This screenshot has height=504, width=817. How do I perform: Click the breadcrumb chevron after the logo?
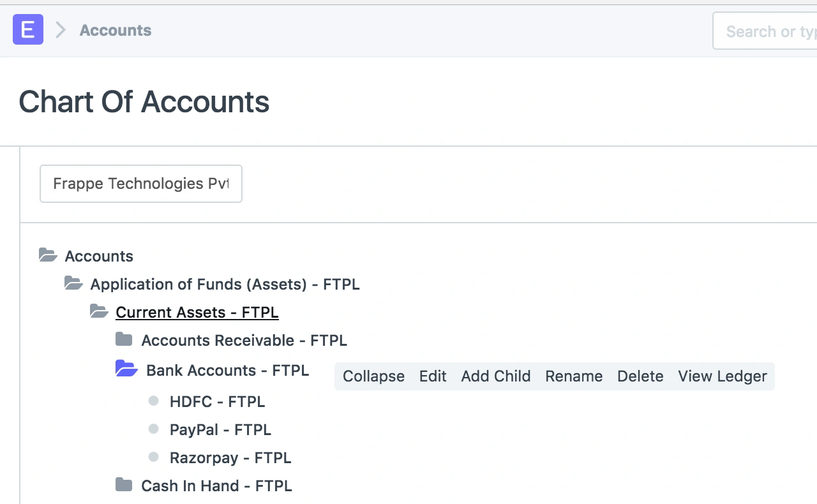[59, 29]
